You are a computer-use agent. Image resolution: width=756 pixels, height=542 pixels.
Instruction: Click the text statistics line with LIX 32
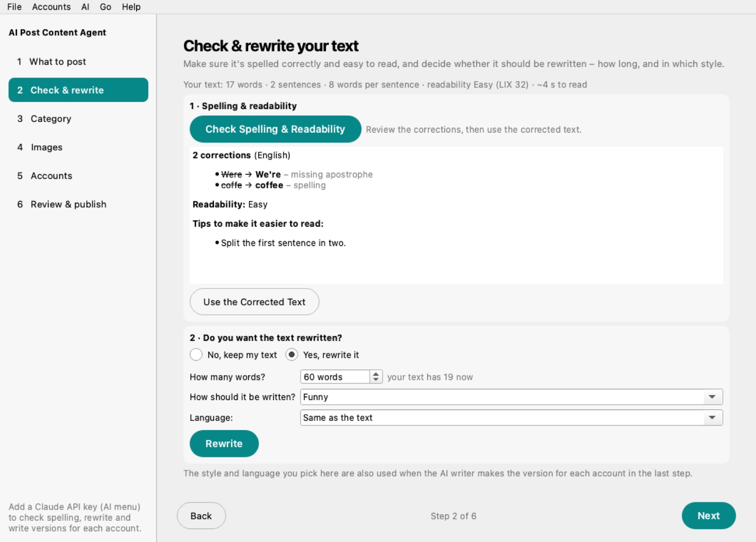click(385, 85)
